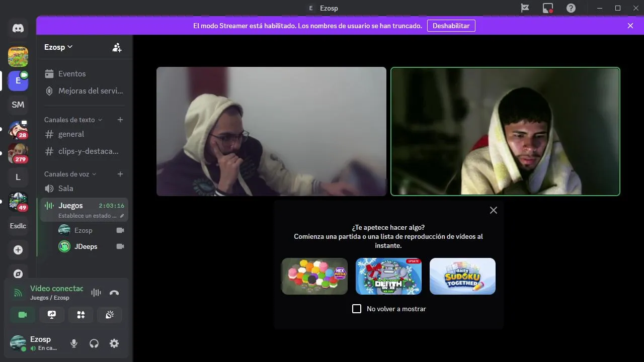Open connection info signal icon
This screenshot has height=362, width=644.
[x=18, y=293]
